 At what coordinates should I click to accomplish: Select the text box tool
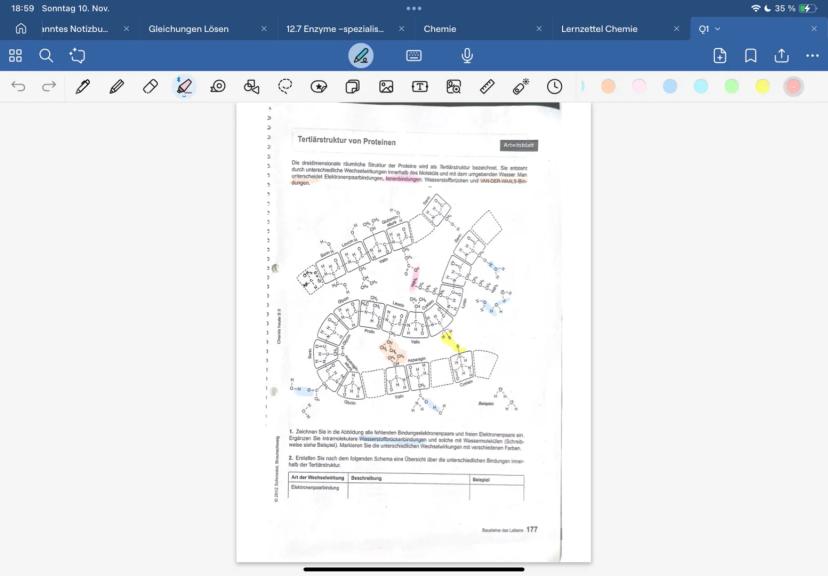click(420, 87)
